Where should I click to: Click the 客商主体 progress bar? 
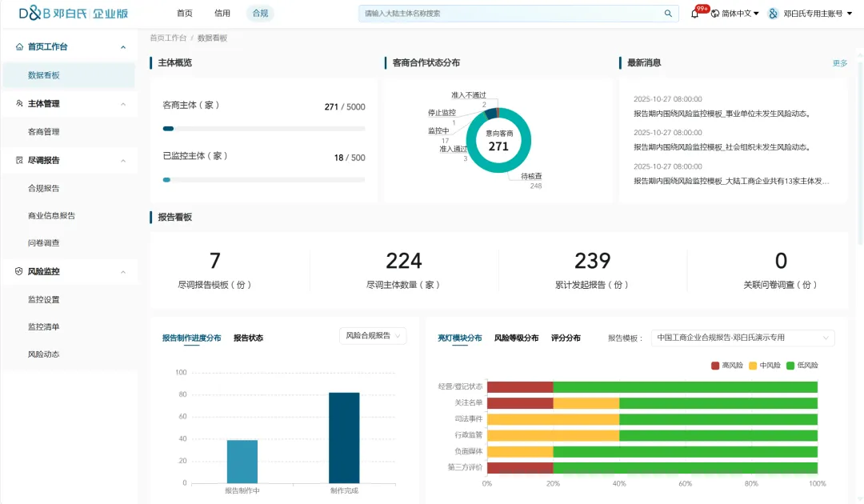[x=264, y=129]
